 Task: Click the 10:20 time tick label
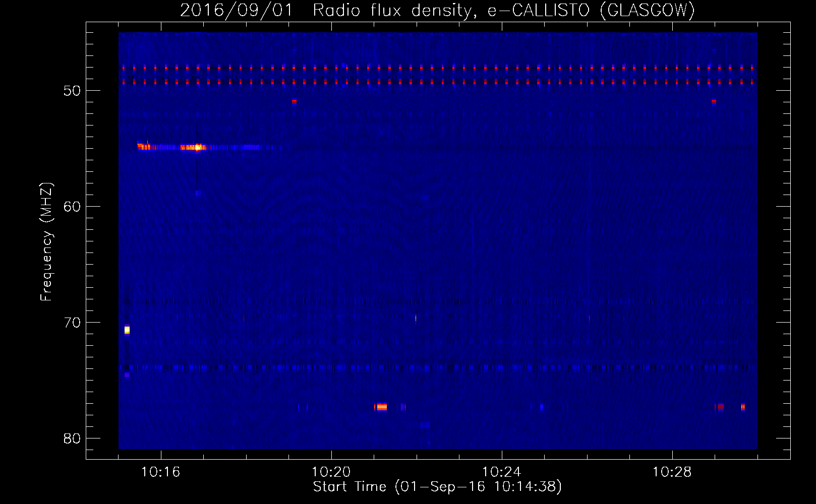pyautogui.click(x=331, y=472)
